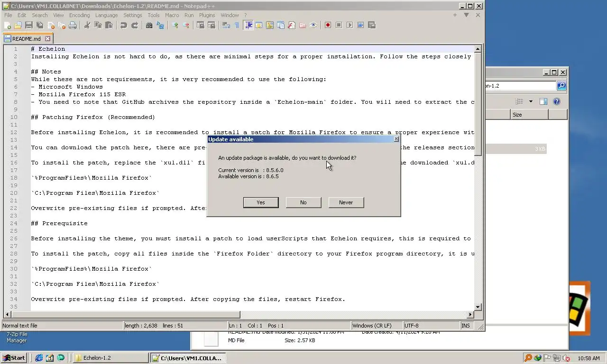607x364 pixels.
Task: Click the Close All toolbar icon
Action: click(62, 25)
